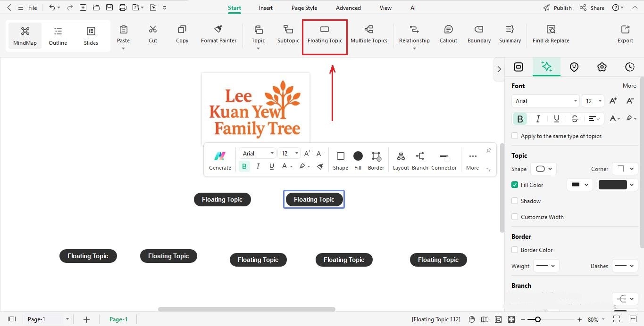The height and width of the screenshot is (326, 644).
Task: Insert a Summary element
Action: click(510, 35)
